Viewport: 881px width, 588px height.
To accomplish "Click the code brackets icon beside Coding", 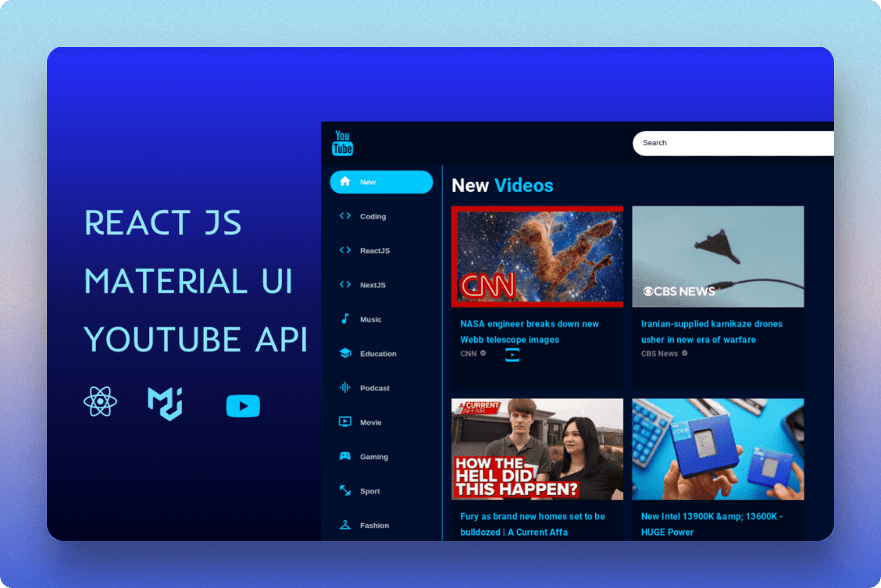I will click(x=345, y=216).
